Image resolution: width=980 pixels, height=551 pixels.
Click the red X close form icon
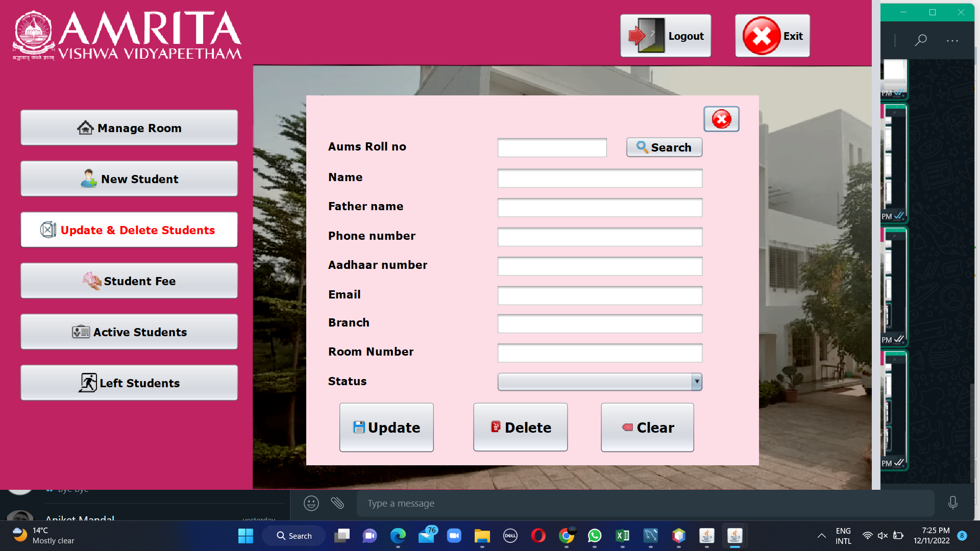click(x=721, y=119)
